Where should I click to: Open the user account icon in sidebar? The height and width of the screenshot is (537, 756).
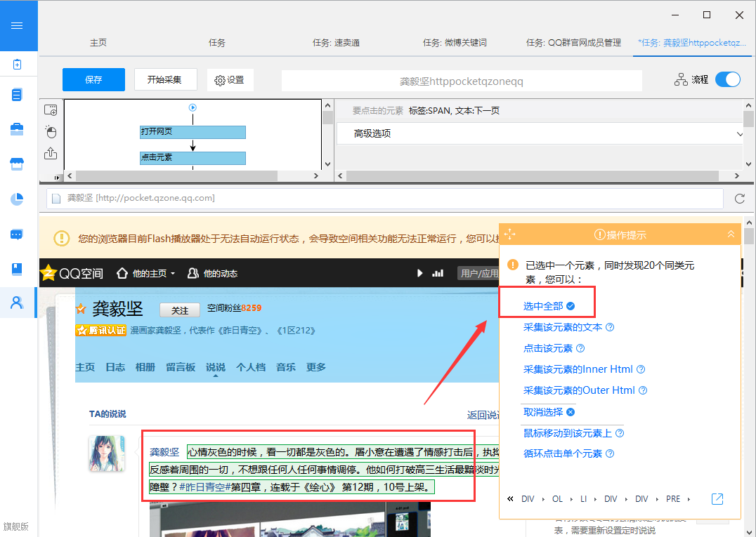(x=17, y=303)
